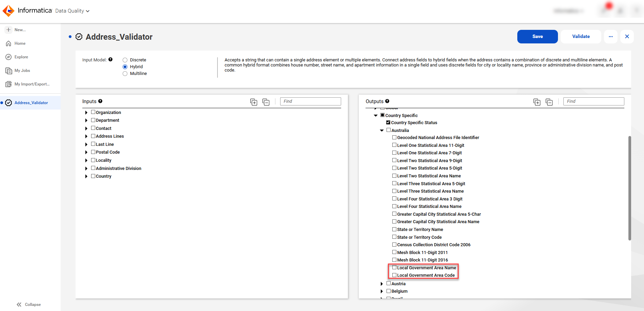Expand the Contact input node

click(86, 129)
